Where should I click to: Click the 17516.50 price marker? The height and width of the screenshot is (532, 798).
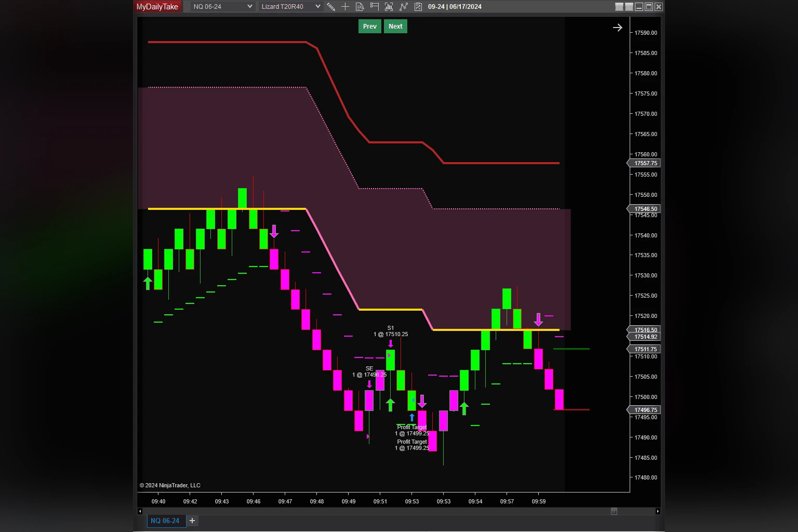point(644,330)
